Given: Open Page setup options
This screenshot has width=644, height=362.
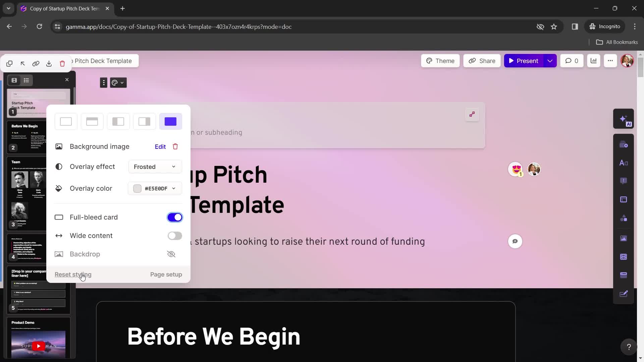Looking at the screenshot, I should pyautogui.click(x=166, y=275).
